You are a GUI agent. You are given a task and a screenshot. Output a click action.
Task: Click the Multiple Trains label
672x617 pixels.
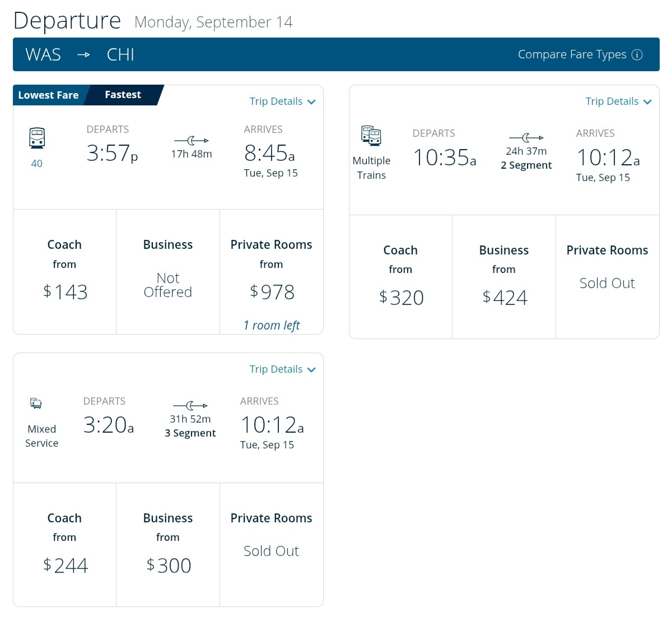coord(371,168)
